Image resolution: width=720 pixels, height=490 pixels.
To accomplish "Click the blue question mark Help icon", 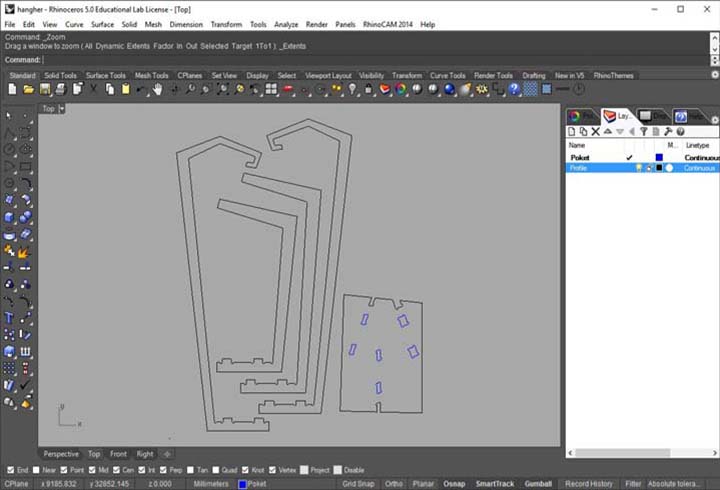I will pyautogui.click(x=514, y=89).
